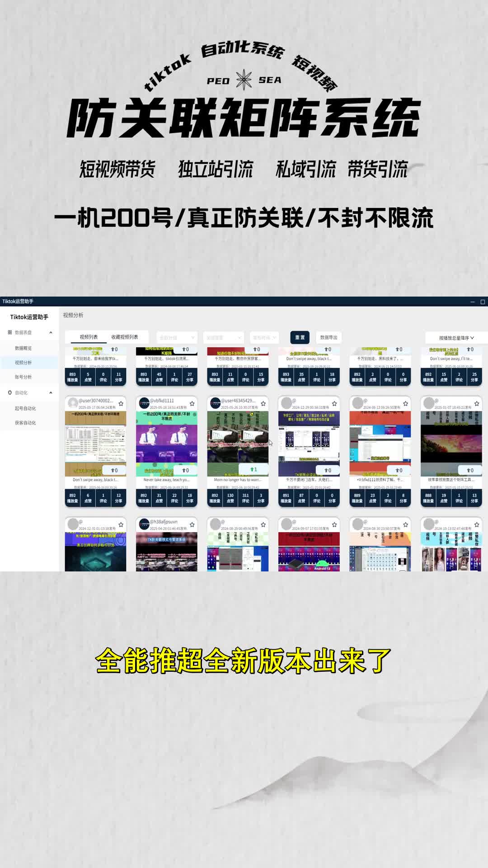488x868 pixels.
Task: Click the "311 评论" stat cell
Action: 245,498
